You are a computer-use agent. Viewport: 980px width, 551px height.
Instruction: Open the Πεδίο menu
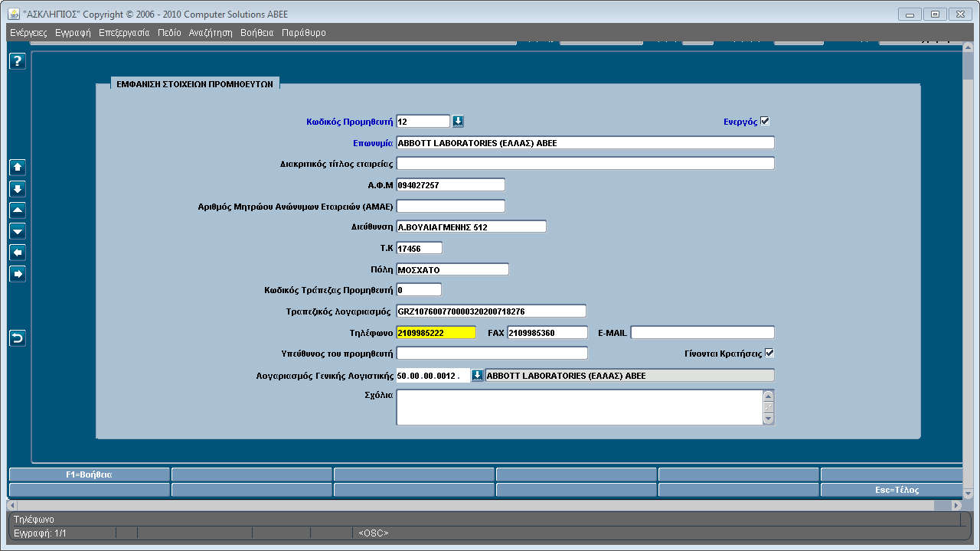coord(169,33)
